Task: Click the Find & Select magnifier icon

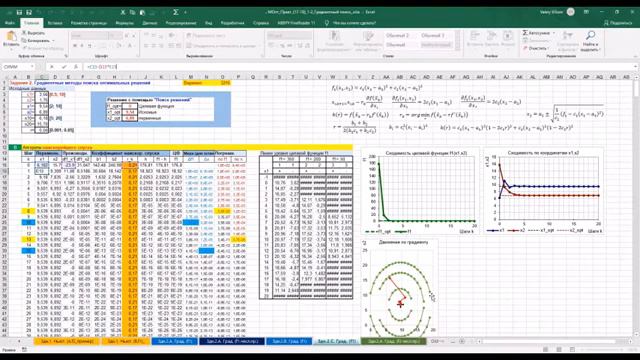Action: 590,36
